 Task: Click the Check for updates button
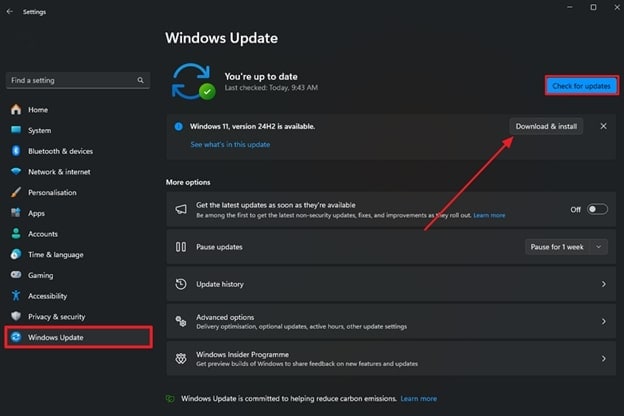point(581,86)
